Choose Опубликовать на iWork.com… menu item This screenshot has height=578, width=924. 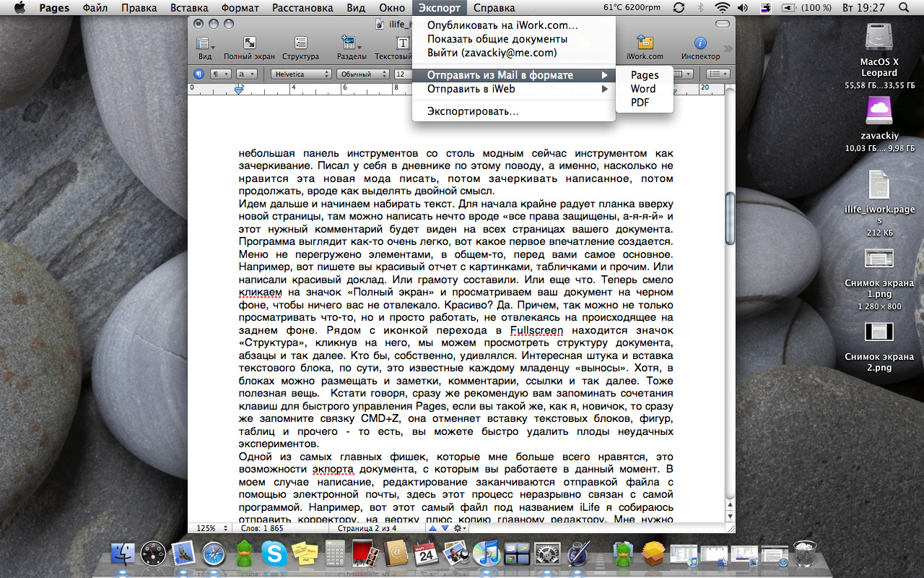[x=514, y=25]
